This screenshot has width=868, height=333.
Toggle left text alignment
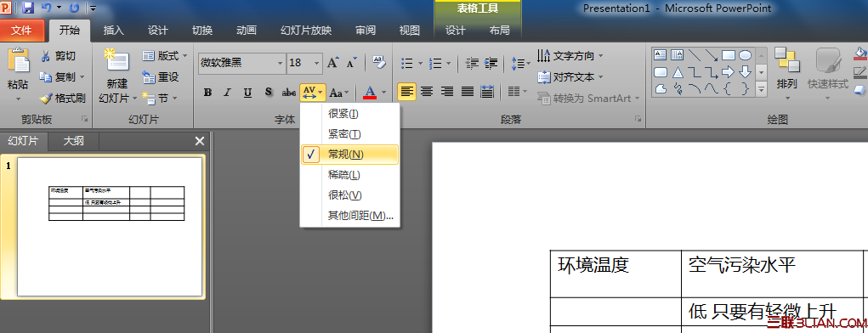click(x=407, y=91)
